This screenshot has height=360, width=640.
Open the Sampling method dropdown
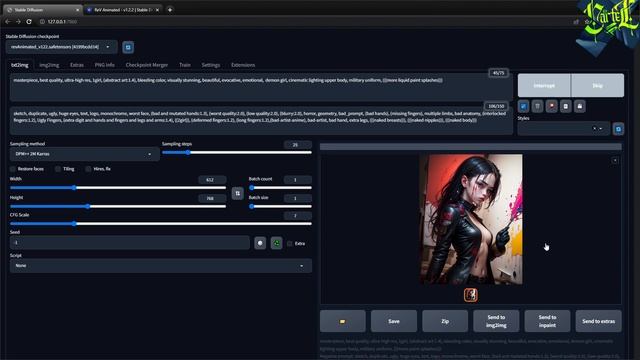tap(84, 154)
